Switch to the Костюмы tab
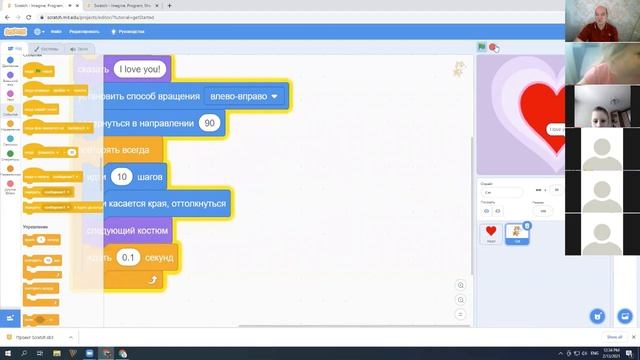 click(46, 49)
